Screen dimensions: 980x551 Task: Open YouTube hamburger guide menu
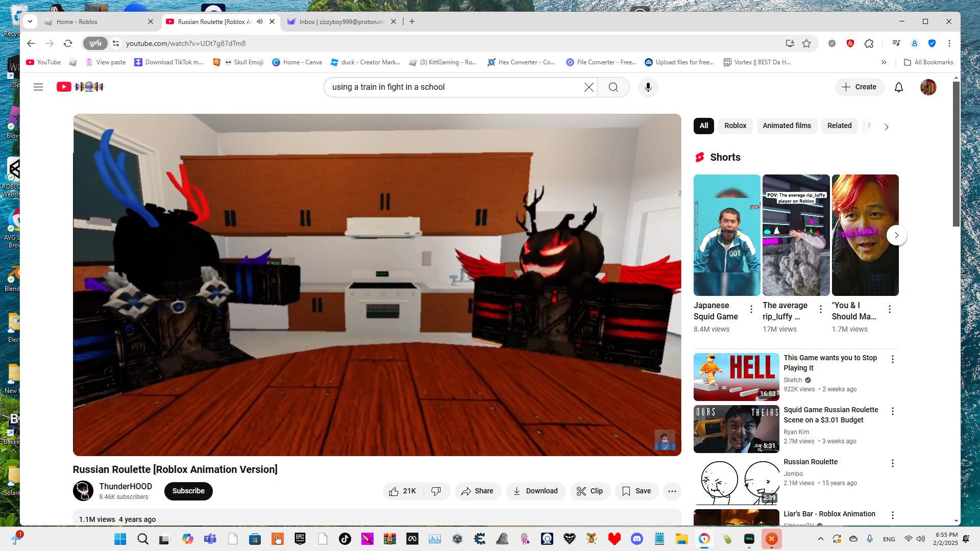tap(38, 87)
